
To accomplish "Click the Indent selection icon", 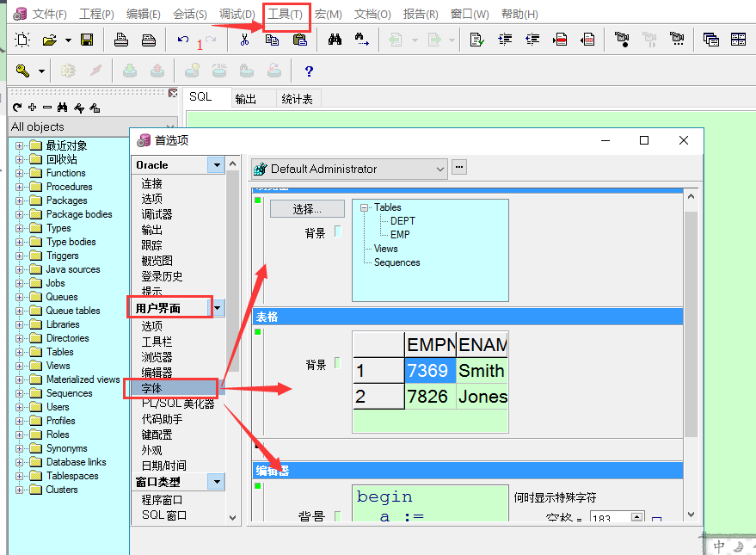I will click(x=505, y=40).
